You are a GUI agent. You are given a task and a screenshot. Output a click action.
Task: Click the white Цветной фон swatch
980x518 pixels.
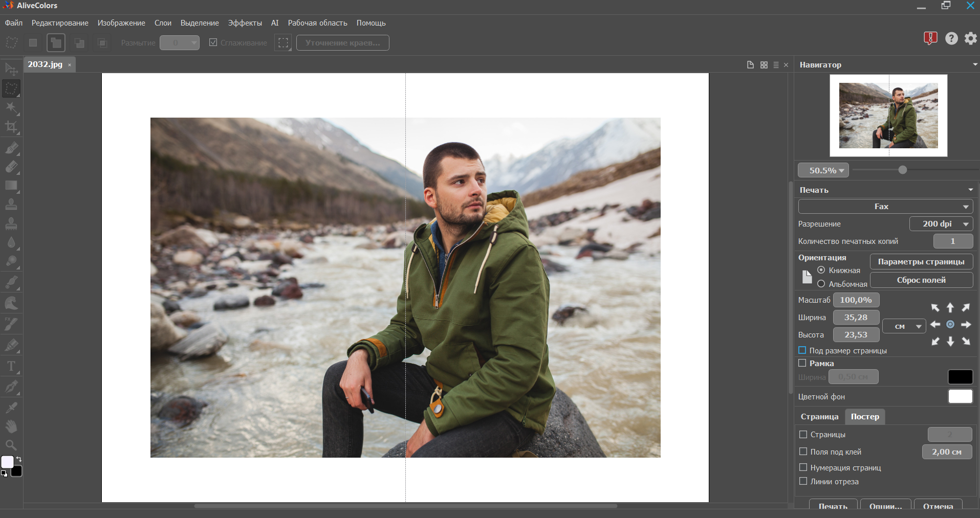tap(960, 396)
